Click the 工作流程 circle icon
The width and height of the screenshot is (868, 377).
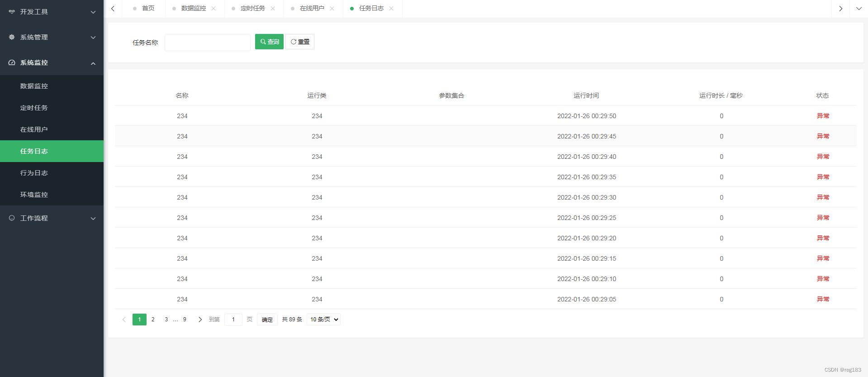[12, 218]
